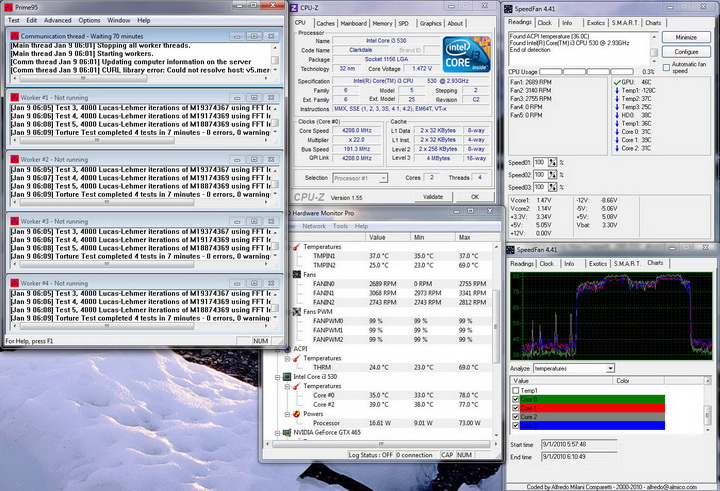The width and height of the screenshot is (720, 491).
Task: Click Fans PWM icon in Hardware Monitor
Action: tap(297, 311)
